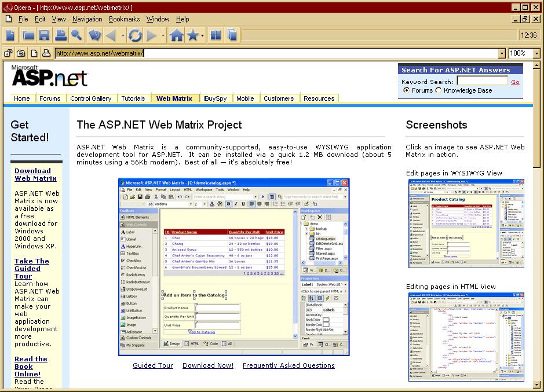
Task: Click the Go search link
Action: pyautogui.click(x=515, y=82)
